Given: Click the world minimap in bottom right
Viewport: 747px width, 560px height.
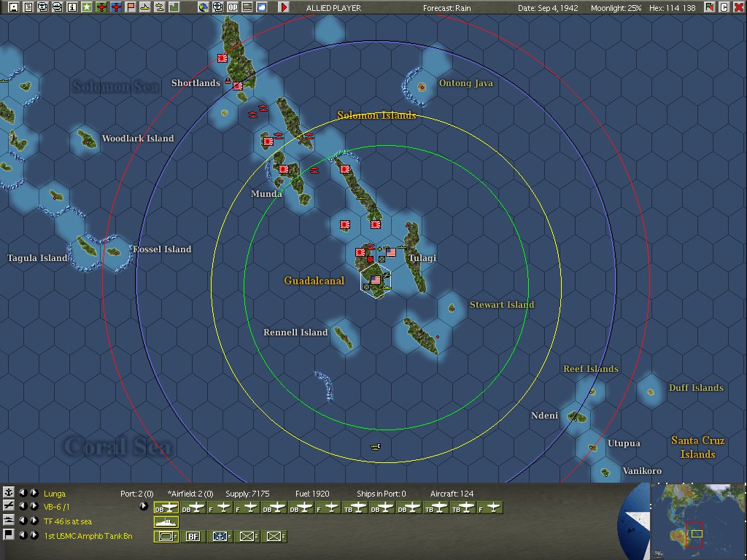Looking at the screenshot, I should pyautogui.click(x=697, y=521).
